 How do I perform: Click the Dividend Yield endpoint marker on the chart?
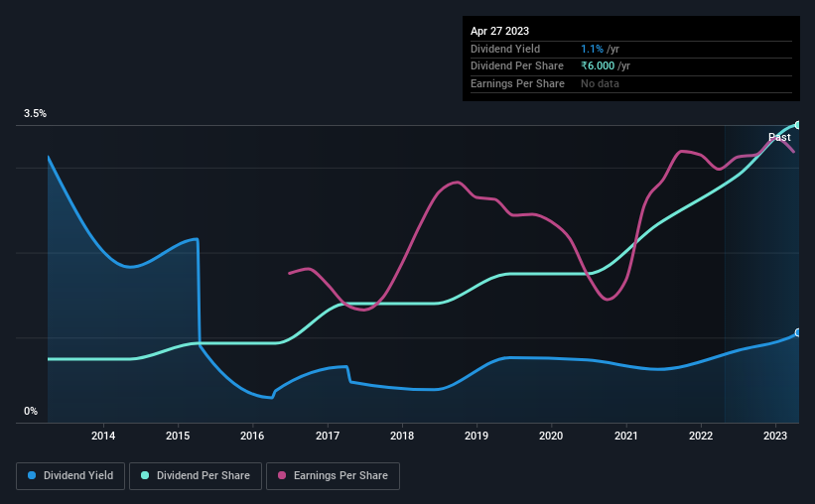798,332
